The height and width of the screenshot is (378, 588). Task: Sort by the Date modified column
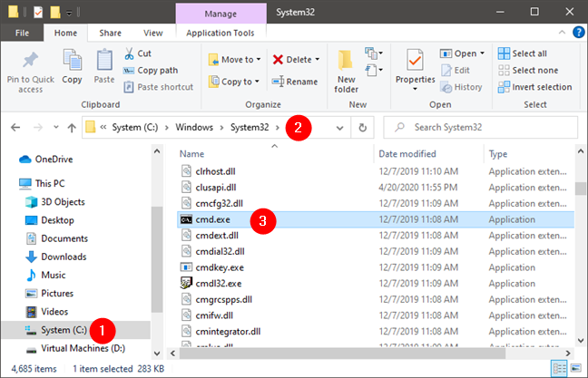[407, 154]
